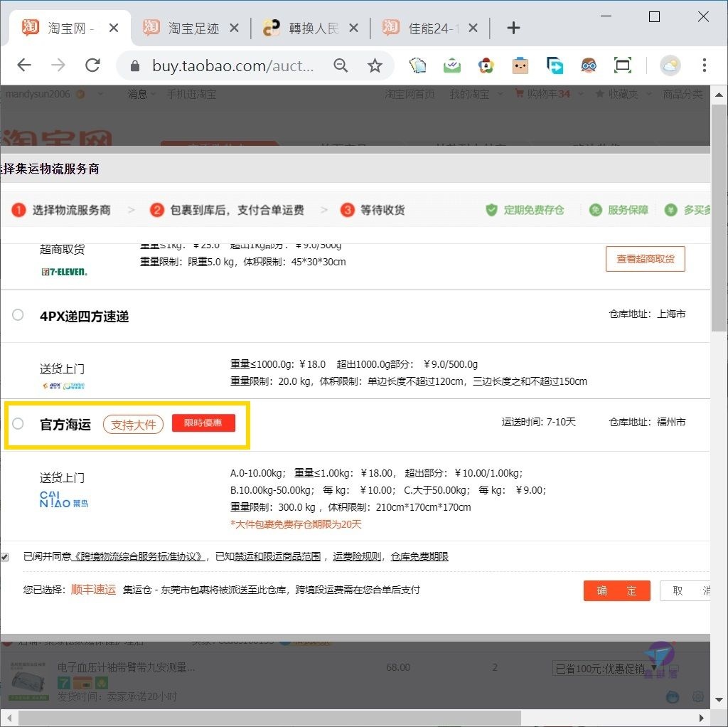This screenshot has height=727, width=728.
Task: Click the red 限時優惠 badge
Action: [x=203, y=423]
